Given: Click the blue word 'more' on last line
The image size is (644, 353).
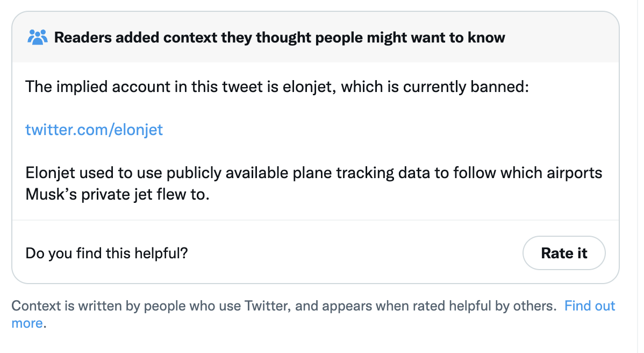Looking at the screenshot, I should coord(27,323).
